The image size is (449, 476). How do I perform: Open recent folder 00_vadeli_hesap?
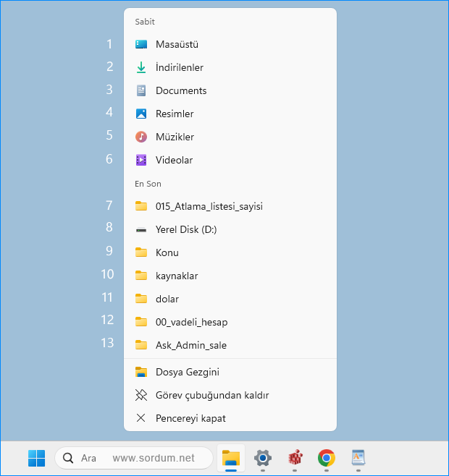click(x=230, y=322)
